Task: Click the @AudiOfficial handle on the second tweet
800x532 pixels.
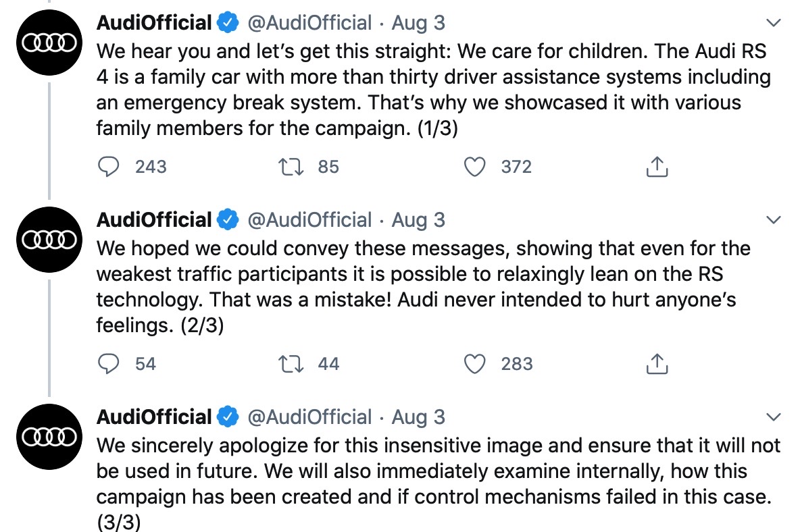Action: point(309,220)
